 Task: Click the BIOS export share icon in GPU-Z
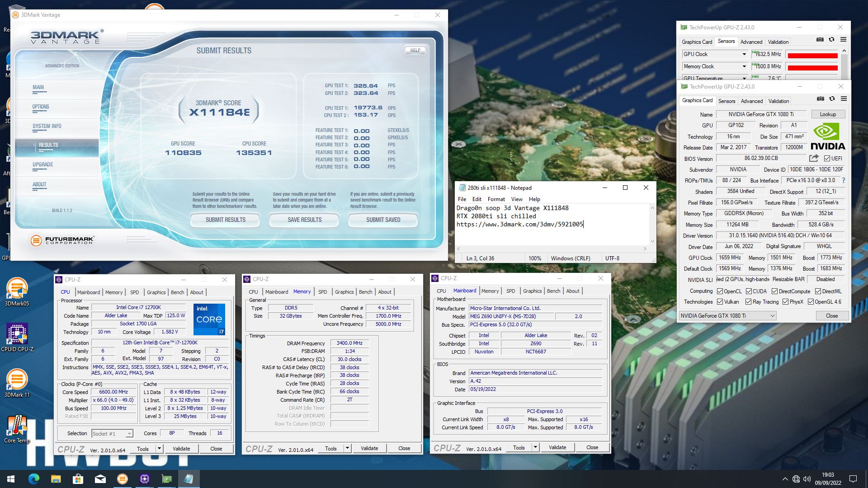pyautogui.click(x=814, y=158)
